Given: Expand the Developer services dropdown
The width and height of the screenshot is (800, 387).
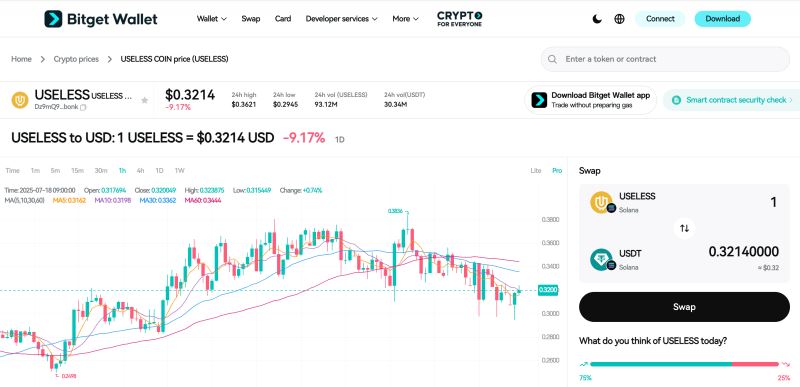Looking at the screenshot, I should point(341,19).
